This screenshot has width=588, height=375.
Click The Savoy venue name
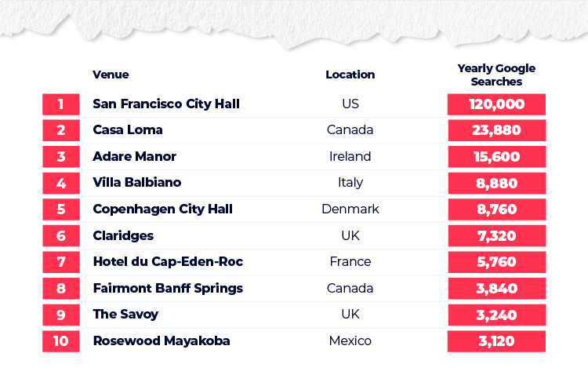click(x=125, y=314)
